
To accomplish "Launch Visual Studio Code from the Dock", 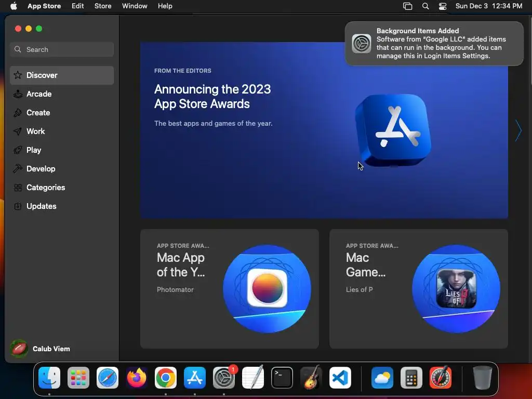I will [x=340, y=378].
